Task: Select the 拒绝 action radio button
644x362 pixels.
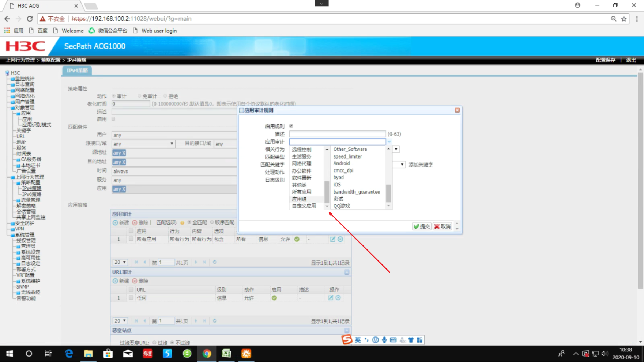Action: point(165,96)
